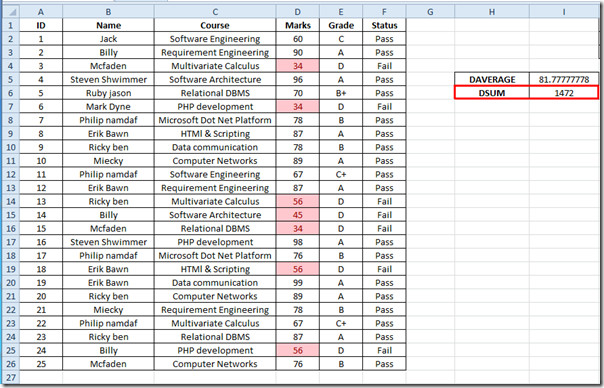Select the DSUM label cell
The width and height of the screenshot is (604, 388).
coord(492,93)
